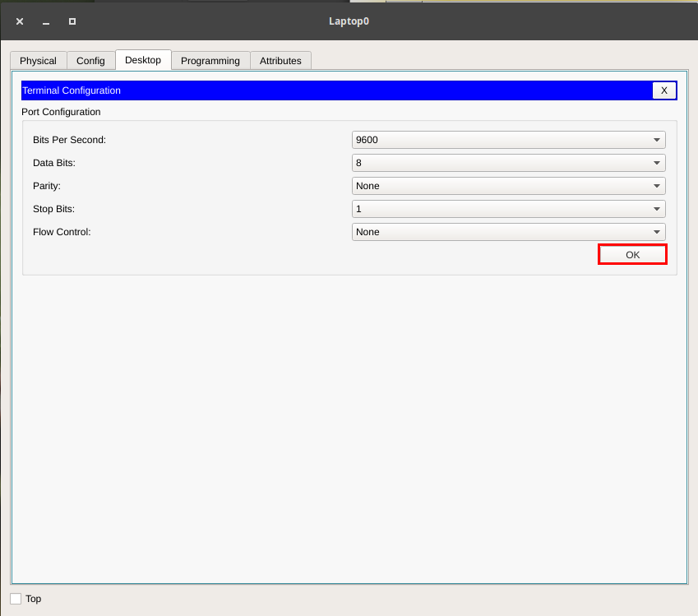This screenshot has height=616, width=698.
Task: Switch to the Attributes tab
Action: [280, 61]
